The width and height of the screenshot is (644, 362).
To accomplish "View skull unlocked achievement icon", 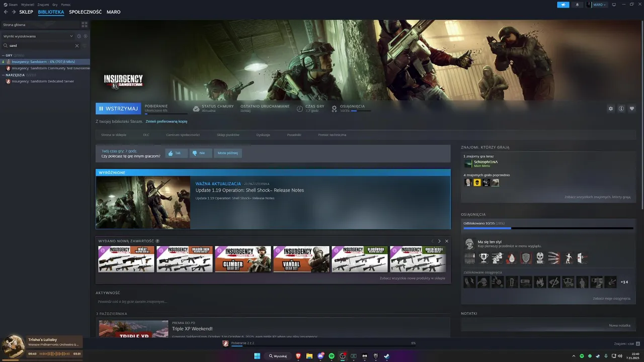I will click(540, 258).
